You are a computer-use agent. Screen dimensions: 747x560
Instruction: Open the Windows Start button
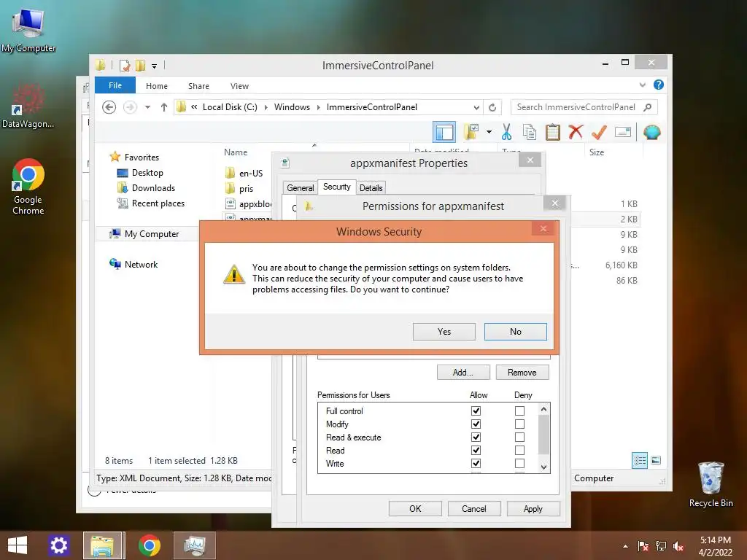click(x=18, y=545)
